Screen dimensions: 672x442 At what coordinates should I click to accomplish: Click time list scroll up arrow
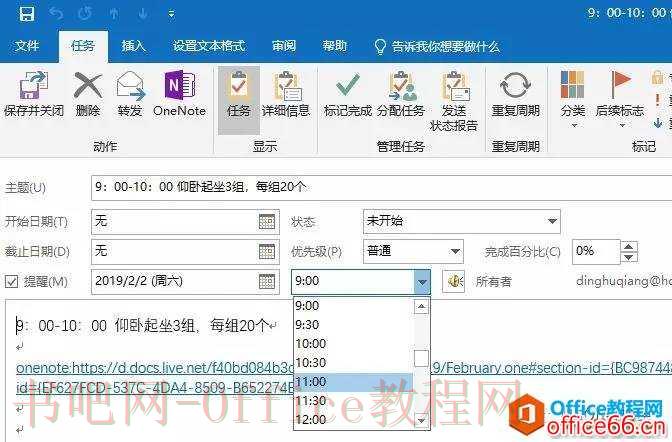pyautogui.click(x=421, y=306)
